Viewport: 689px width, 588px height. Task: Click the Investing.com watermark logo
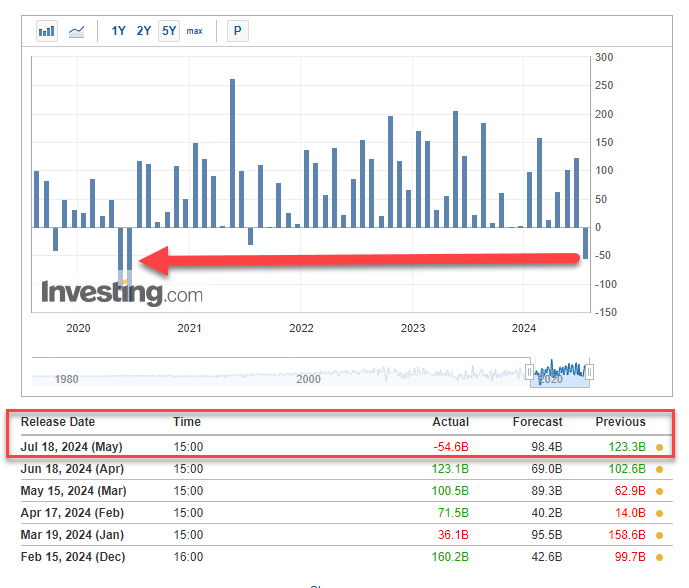pyautogui.click(x=121, y=293)
